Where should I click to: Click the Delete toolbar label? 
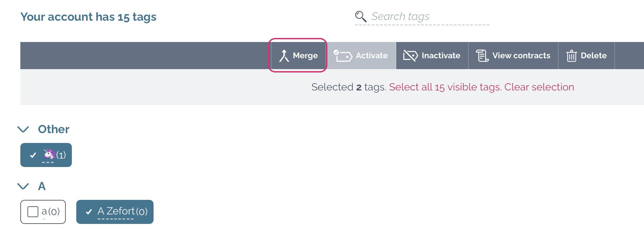[x=594, y=56]
